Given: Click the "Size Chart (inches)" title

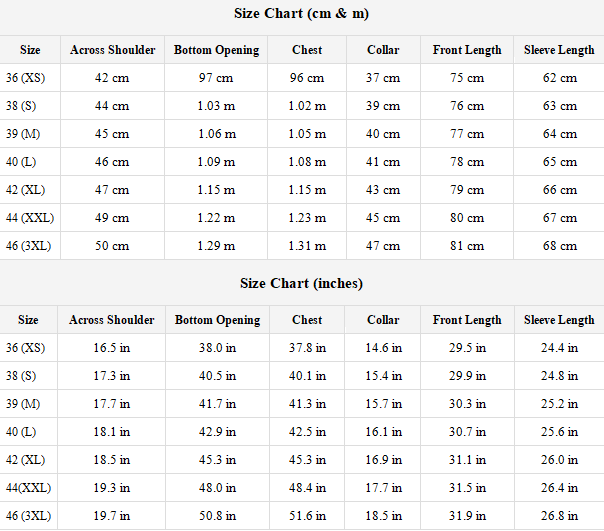Looking at the screenshot, I should (x=301, y=283).
